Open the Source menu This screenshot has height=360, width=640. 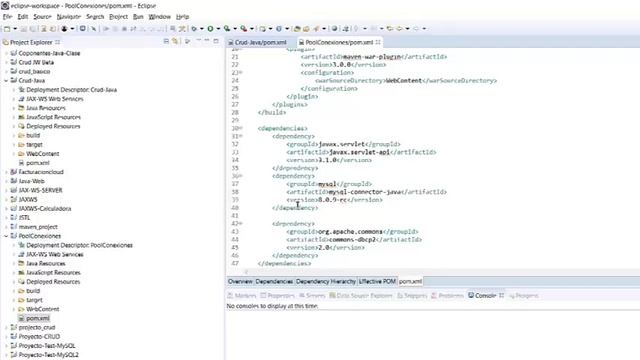coord(42,17)
